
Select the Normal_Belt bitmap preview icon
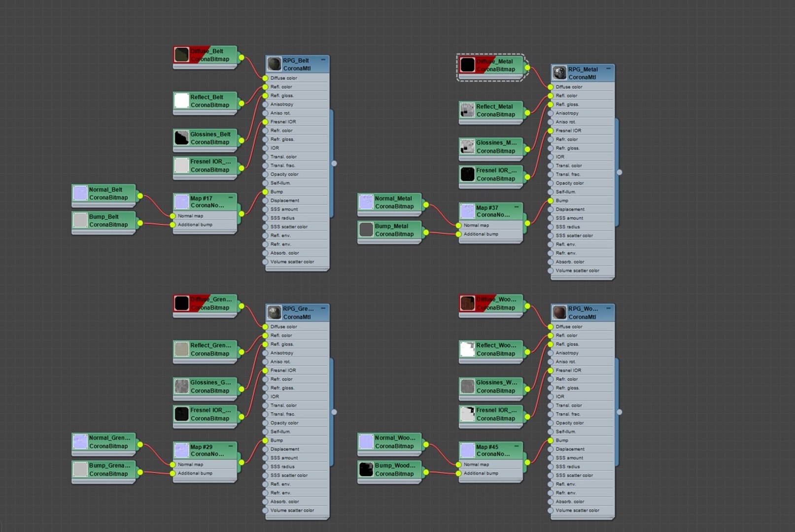(80, 193)
